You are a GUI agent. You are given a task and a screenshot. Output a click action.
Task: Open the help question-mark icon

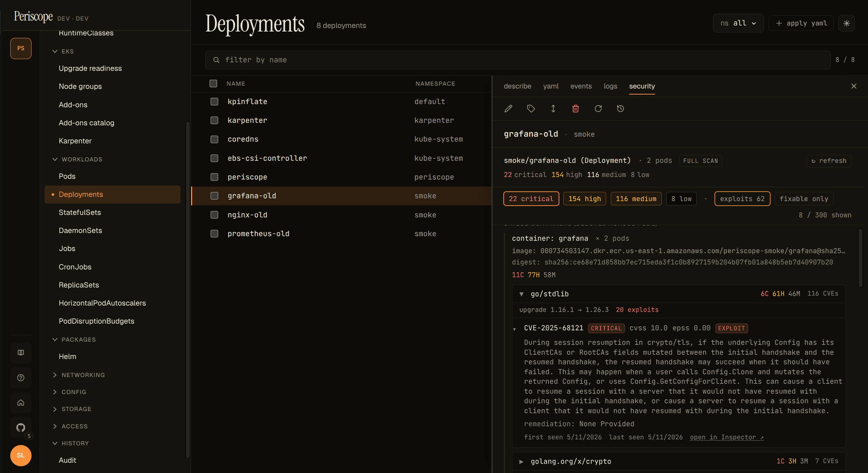point(21,378)
